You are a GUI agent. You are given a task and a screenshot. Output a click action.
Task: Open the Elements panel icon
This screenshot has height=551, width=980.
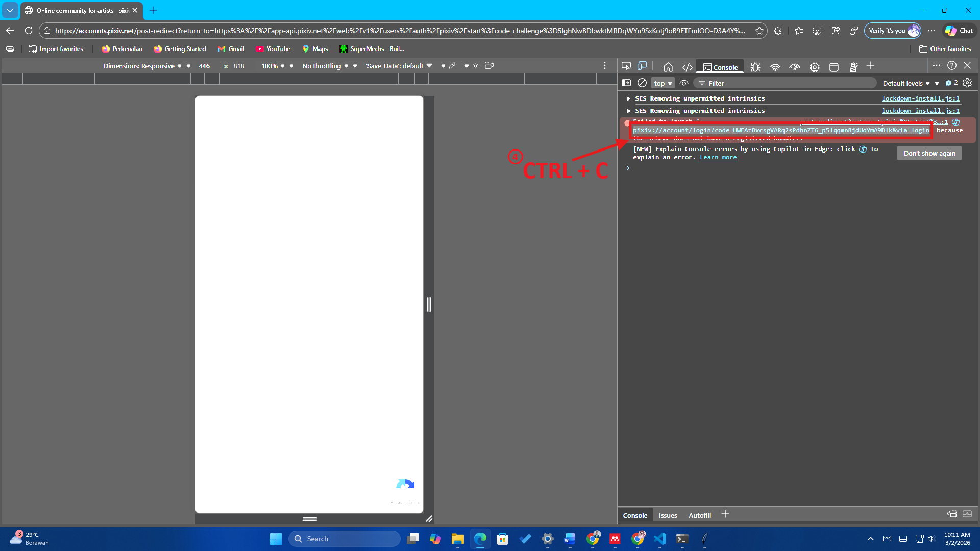pyautogui.click(x=687, y=66)
